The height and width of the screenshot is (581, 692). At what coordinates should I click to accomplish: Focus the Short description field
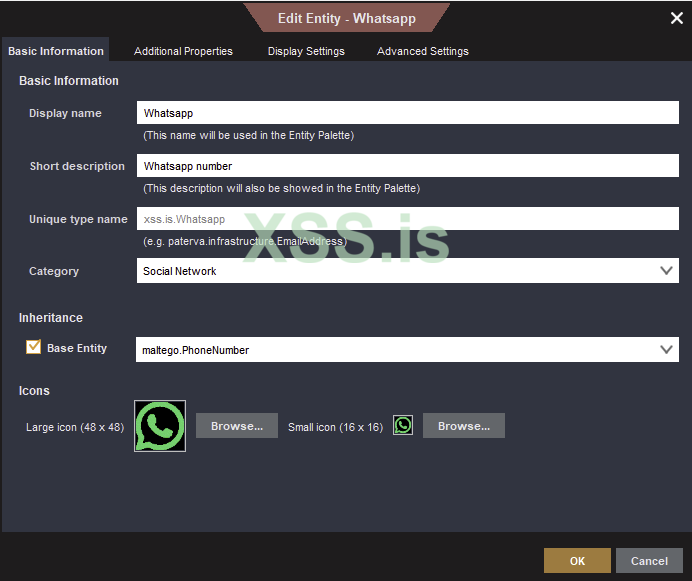pos(408,166)
